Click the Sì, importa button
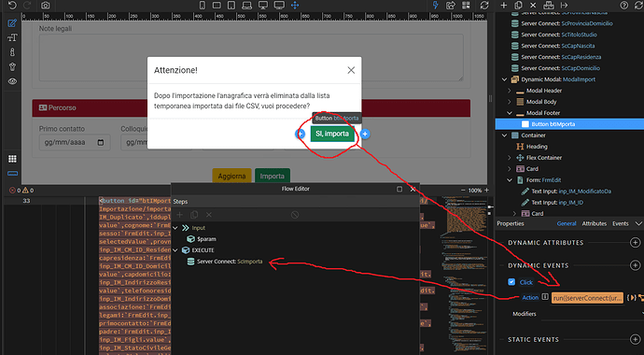 [x=332, y=134]
